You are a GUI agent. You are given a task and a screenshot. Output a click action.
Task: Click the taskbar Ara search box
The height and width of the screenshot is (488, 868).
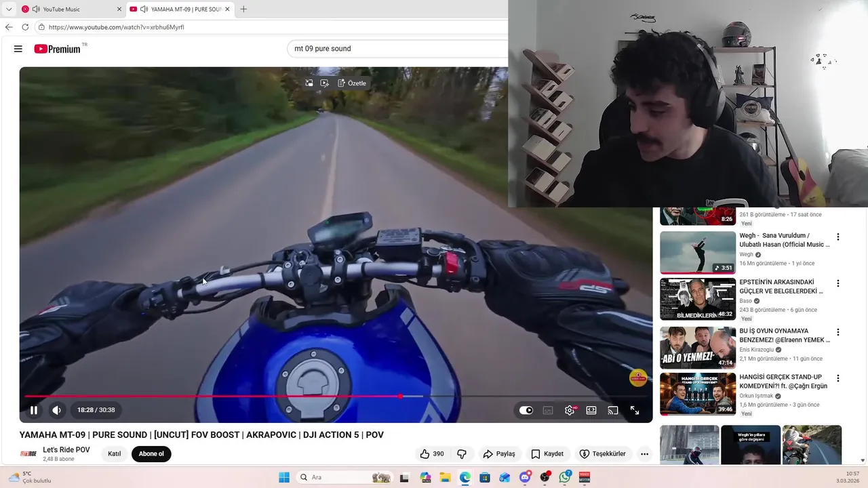click(345, 477)
